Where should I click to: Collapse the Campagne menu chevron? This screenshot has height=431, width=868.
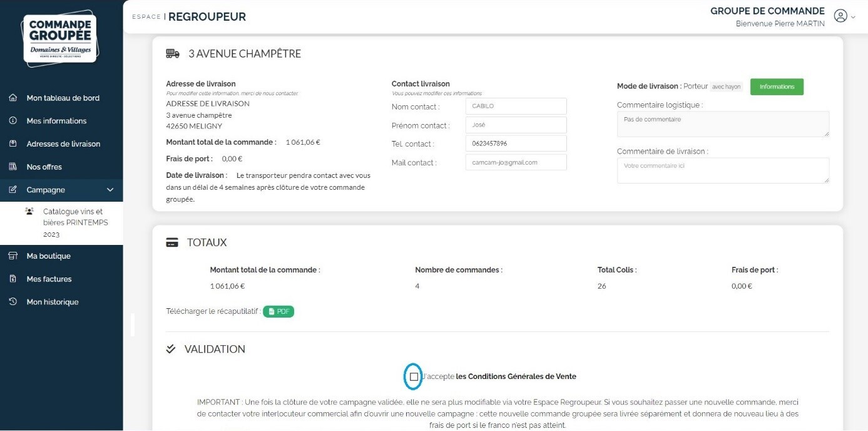(x=110, y=190)
